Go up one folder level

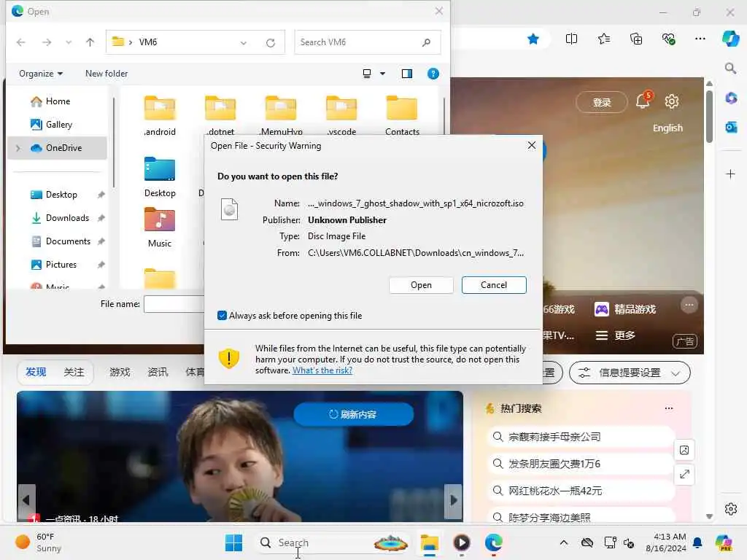tap(90, 42)
